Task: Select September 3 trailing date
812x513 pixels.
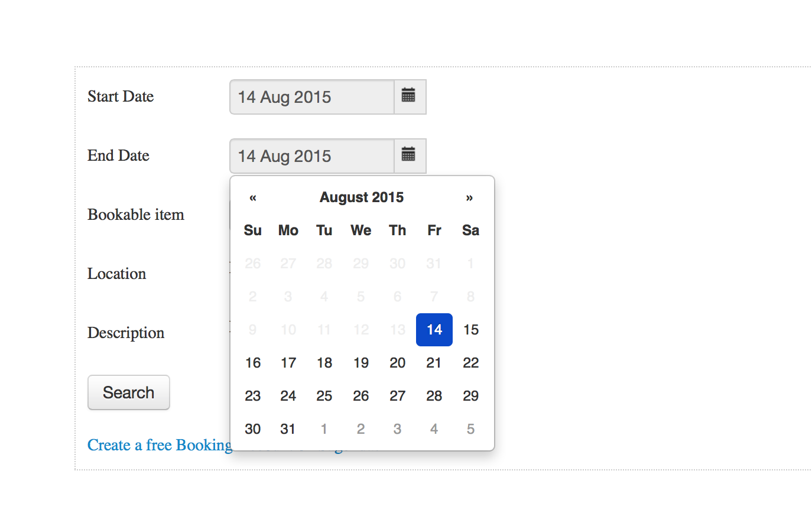Action: 398,429
